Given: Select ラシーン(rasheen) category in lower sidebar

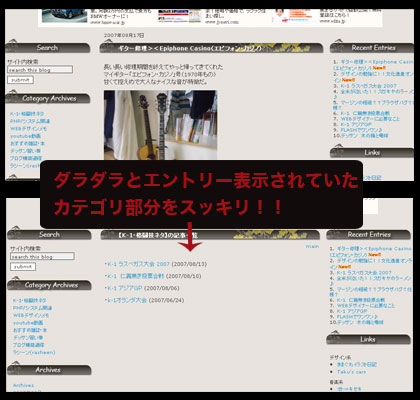Looking at the screenshot, I should click(x=34, y=352).
